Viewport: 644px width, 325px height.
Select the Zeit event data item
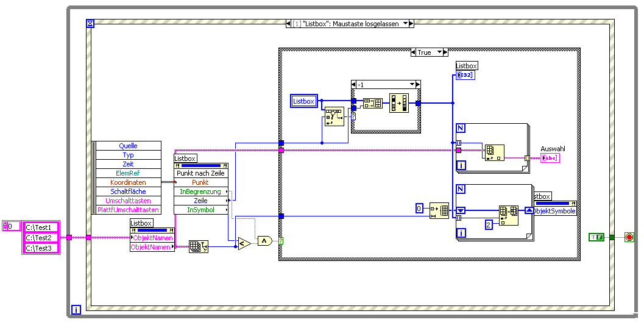(x=128, y=164)
